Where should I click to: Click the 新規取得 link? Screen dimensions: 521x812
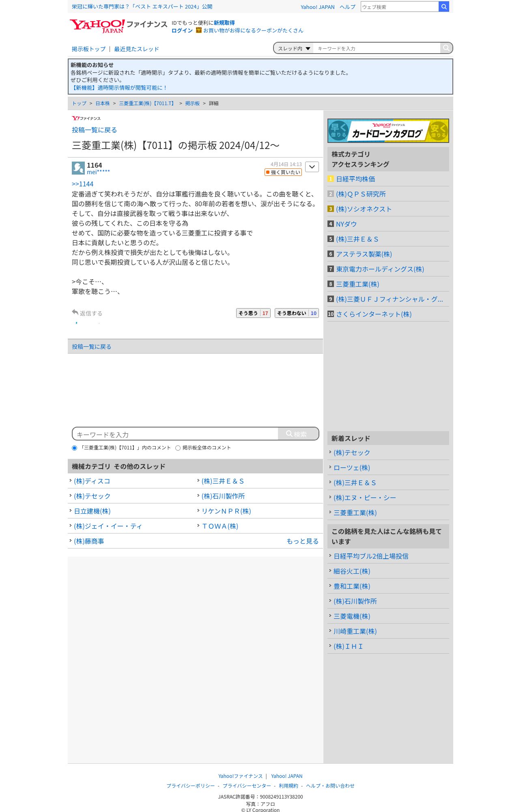(x=224, y=23)
